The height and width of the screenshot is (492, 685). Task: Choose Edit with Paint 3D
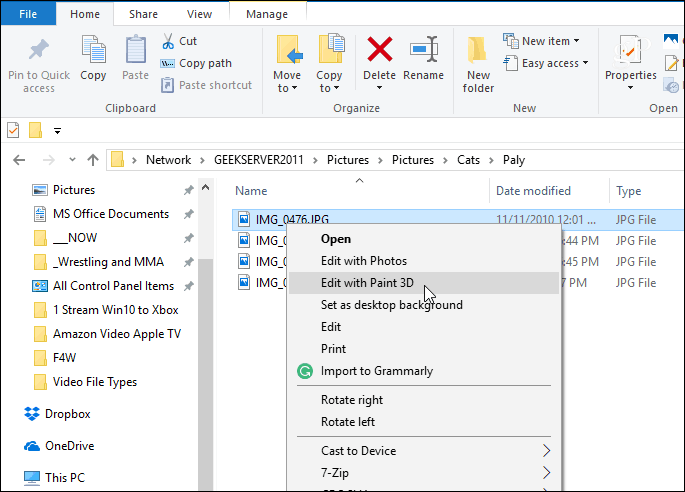pos(424,283)
